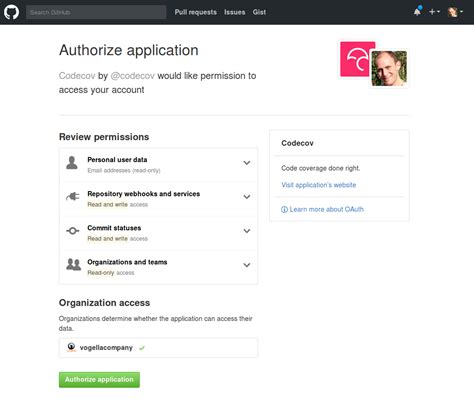Focus the Search GitHub field

[96, 12]
